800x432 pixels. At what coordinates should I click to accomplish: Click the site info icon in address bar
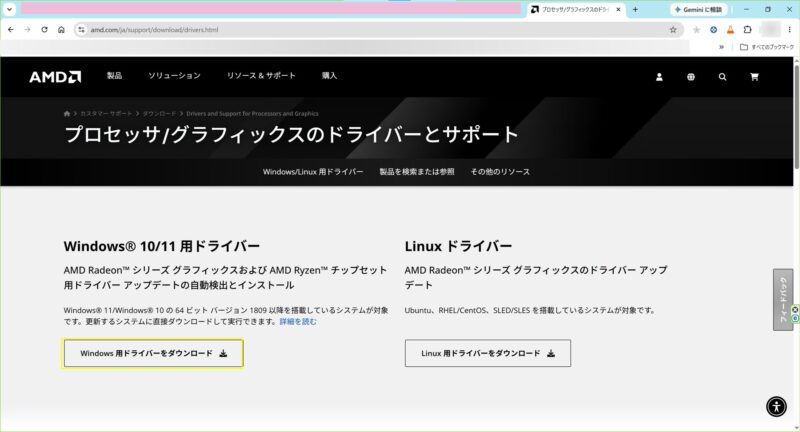pos(81,30)
